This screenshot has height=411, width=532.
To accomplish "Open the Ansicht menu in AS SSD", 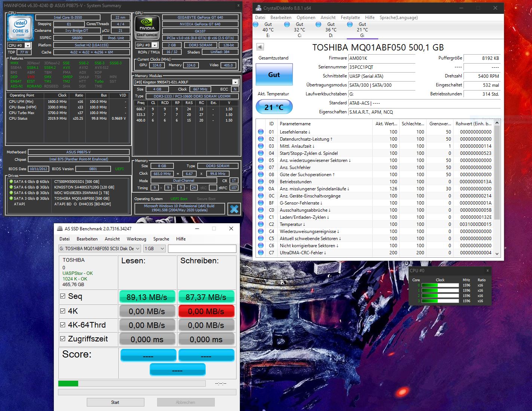I will pos(112,239).
